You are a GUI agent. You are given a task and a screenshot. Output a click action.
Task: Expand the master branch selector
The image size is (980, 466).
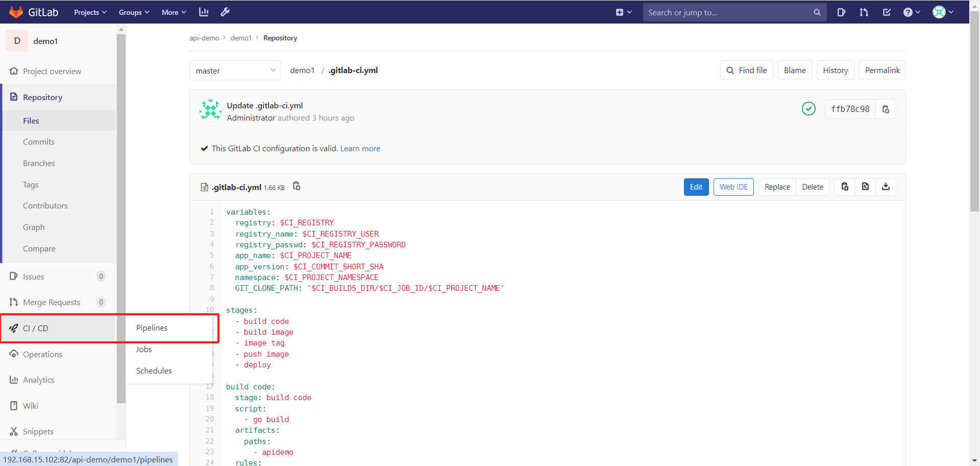pyautogui.click(x=235, y=70)
